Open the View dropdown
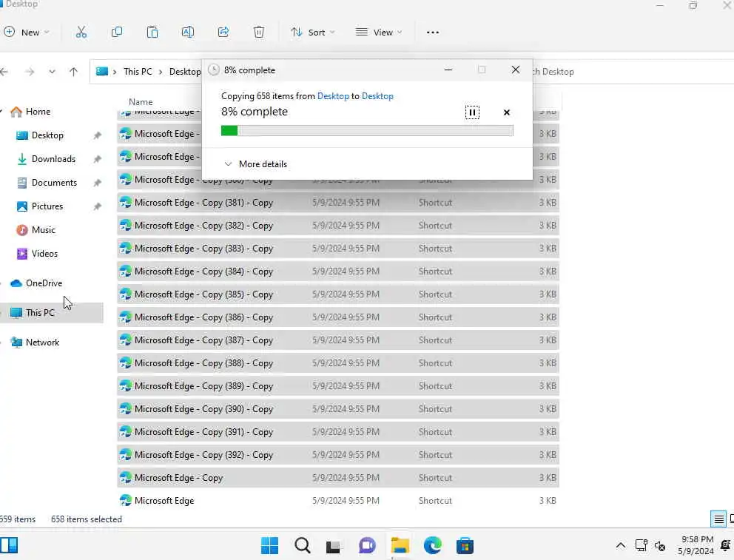The height and width of the screenshot is (560, 734). tap(379, 33)
